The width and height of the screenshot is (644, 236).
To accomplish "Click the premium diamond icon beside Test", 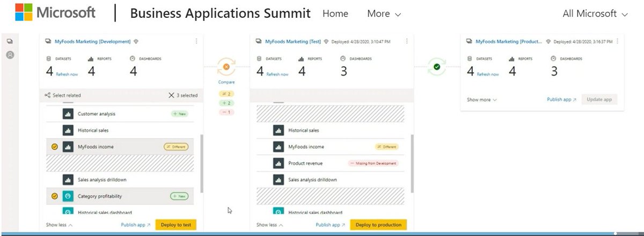I will coord(326,41).
